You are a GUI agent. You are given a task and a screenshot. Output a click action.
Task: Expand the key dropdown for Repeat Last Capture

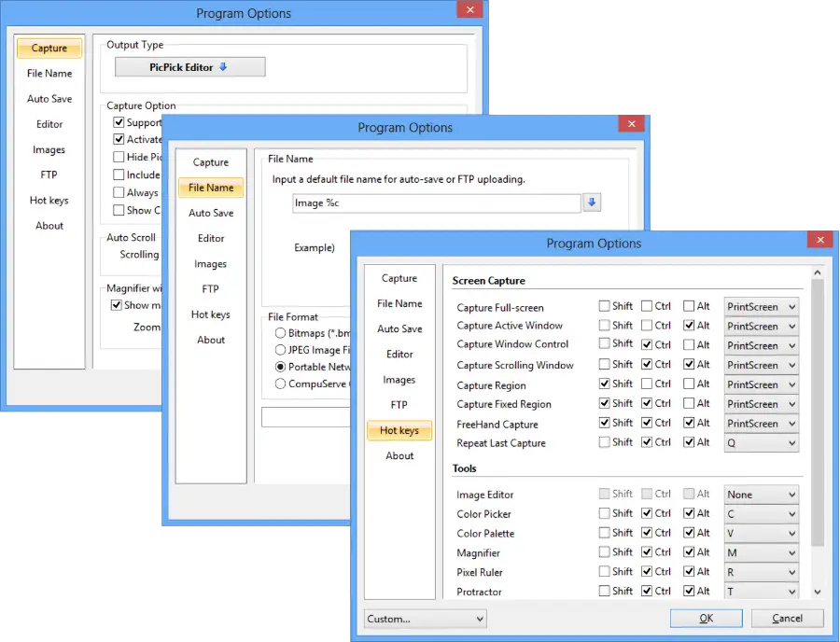tap(762, 443)
